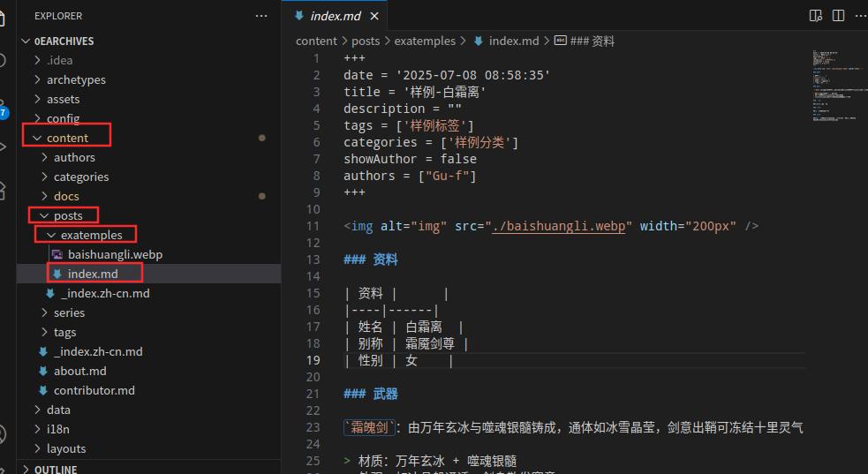Screen dimensions: 868x474
Task: Select posts in the breadcrumb path
Action: coord(366,41)
